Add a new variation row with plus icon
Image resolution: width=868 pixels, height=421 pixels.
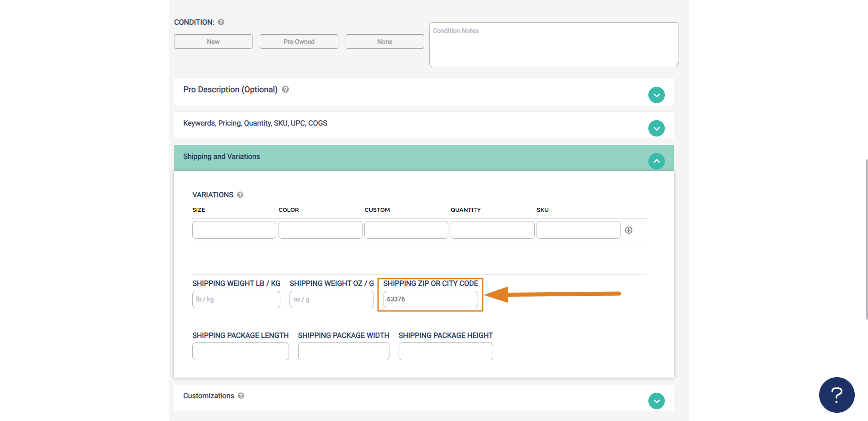point(629,230)
